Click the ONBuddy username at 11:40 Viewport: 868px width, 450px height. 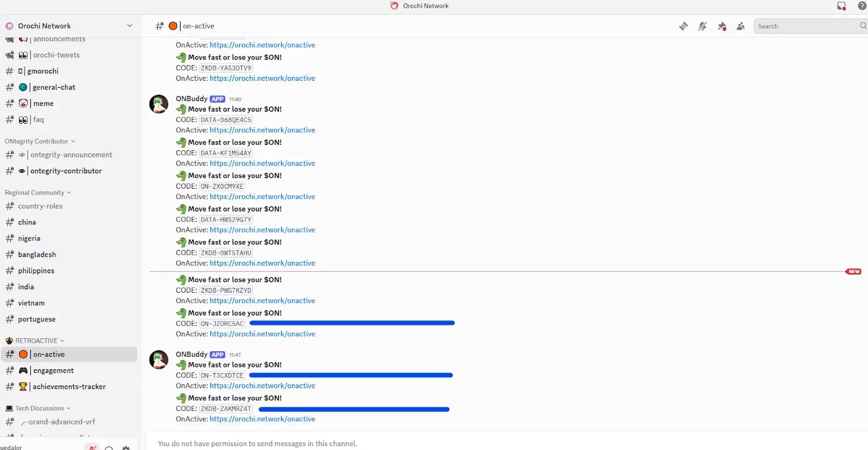tap(192, 99)
